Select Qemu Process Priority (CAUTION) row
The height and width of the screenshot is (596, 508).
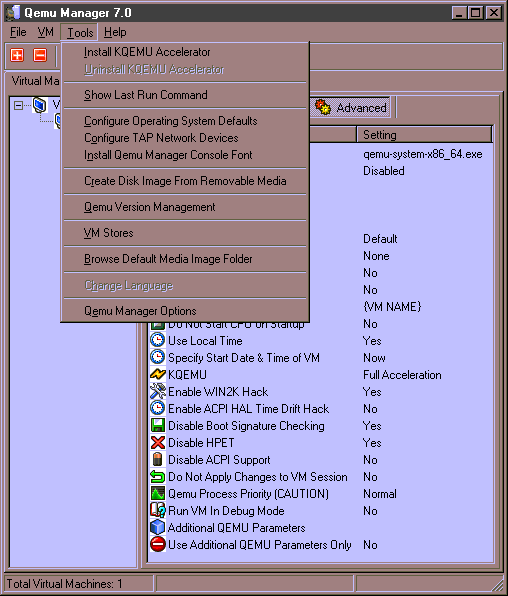[x=321, y=494]
